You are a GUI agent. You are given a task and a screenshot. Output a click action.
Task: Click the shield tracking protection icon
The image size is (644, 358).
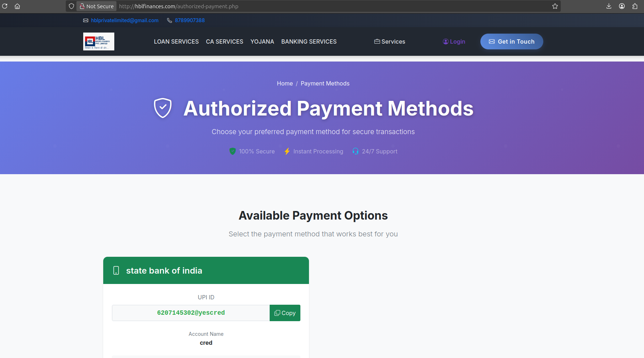[71, 6]
